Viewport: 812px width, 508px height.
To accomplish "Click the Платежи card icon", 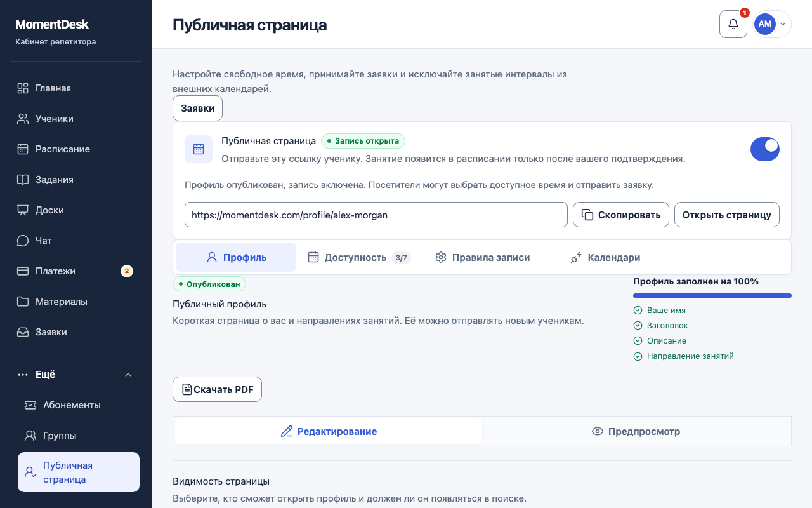I will [23, 271].
